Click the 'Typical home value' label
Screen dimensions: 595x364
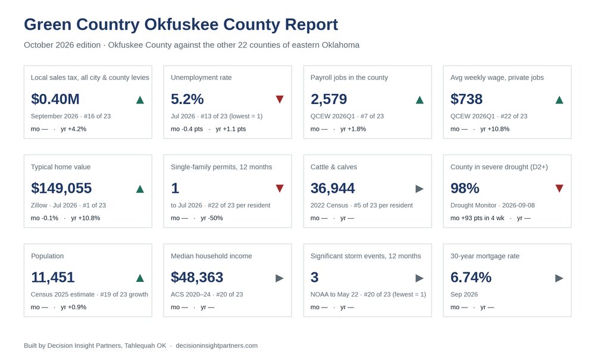pyautogui.click(x=61, y=167)
